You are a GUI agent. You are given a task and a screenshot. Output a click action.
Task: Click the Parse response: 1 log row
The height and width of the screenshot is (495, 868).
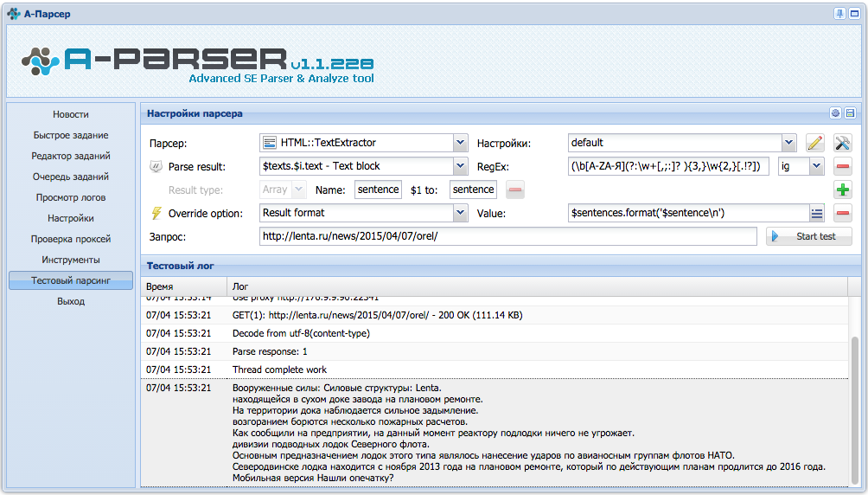tap(495, 351)
